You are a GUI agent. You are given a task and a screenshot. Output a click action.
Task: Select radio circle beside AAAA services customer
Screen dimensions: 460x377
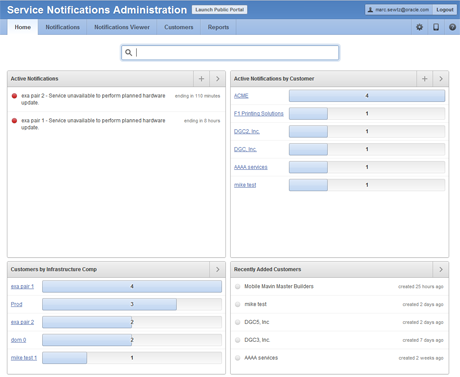pos(237,358)
